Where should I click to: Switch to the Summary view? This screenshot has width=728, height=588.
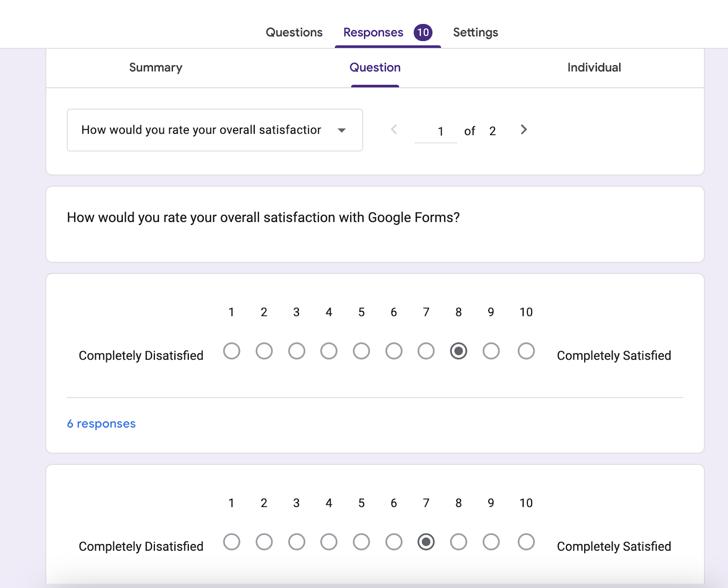pyautogui.click(x=156, y=68)
